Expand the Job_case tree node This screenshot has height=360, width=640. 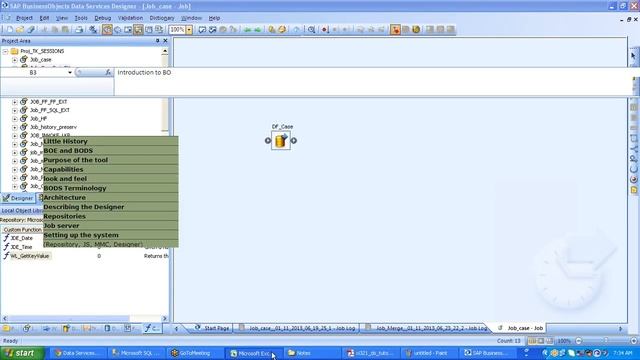(15, 60)
